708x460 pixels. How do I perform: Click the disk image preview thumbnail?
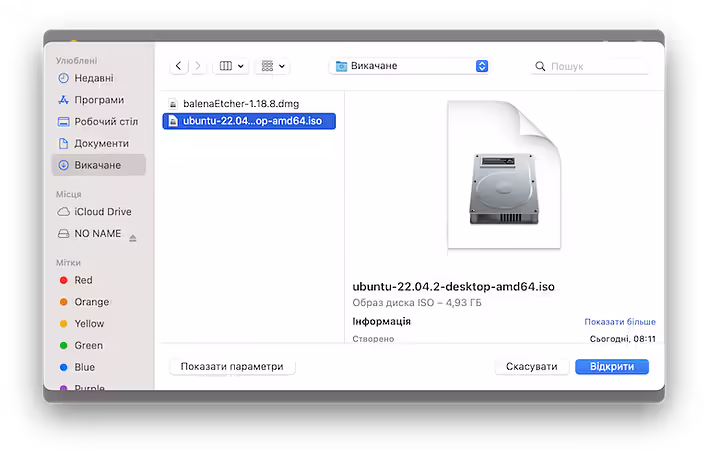tap(504, 175)
